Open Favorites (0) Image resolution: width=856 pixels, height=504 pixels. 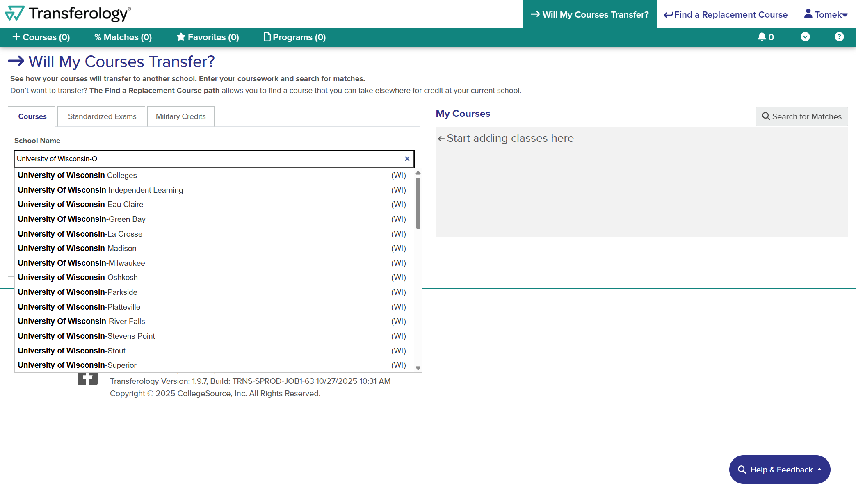coord(208,37)
